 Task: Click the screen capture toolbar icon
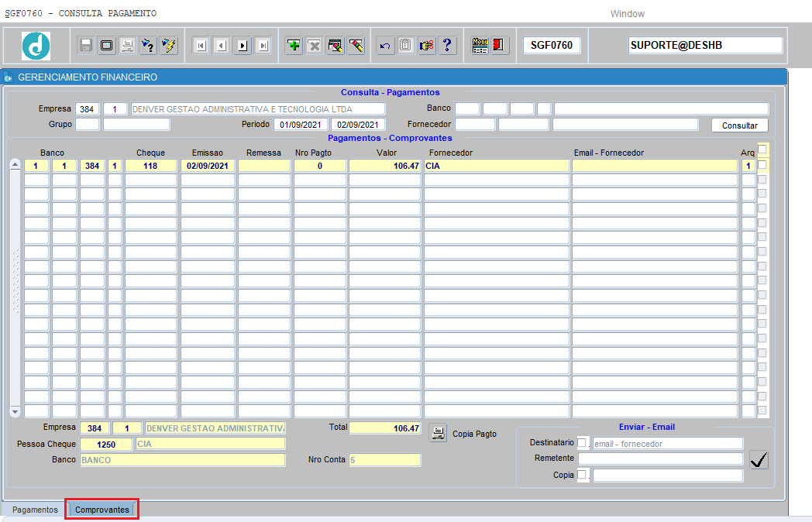click(107, 46)
